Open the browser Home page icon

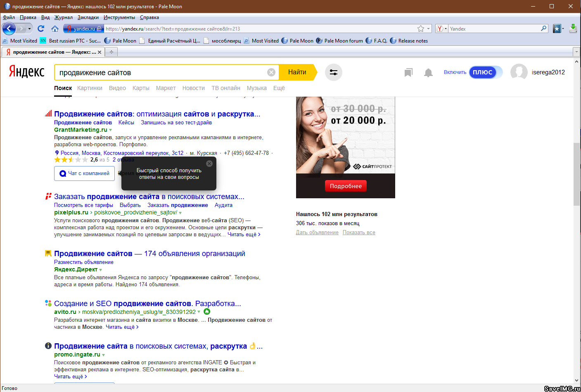55,29
